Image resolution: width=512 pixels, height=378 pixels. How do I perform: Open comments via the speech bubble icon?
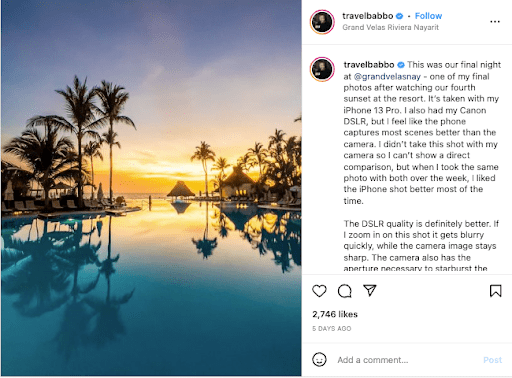click(345, 291)
